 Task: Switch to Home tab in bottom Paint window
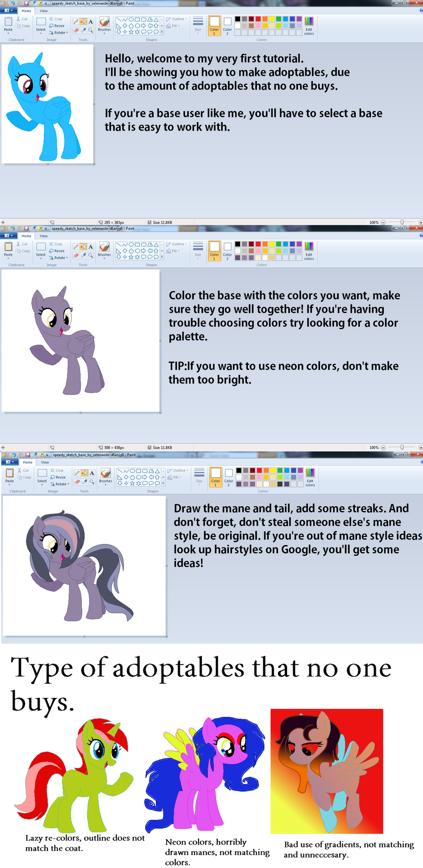tap(28, 462)
